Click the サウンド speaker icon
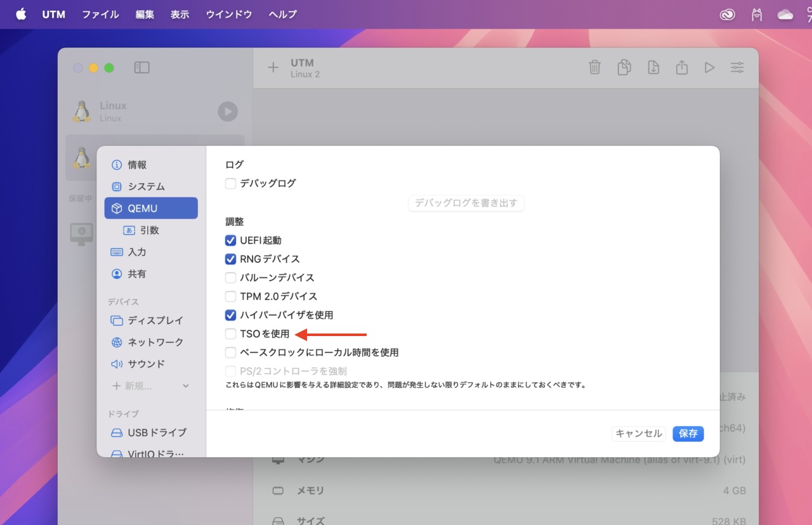812x525 pixels. (x=117, y=364)
